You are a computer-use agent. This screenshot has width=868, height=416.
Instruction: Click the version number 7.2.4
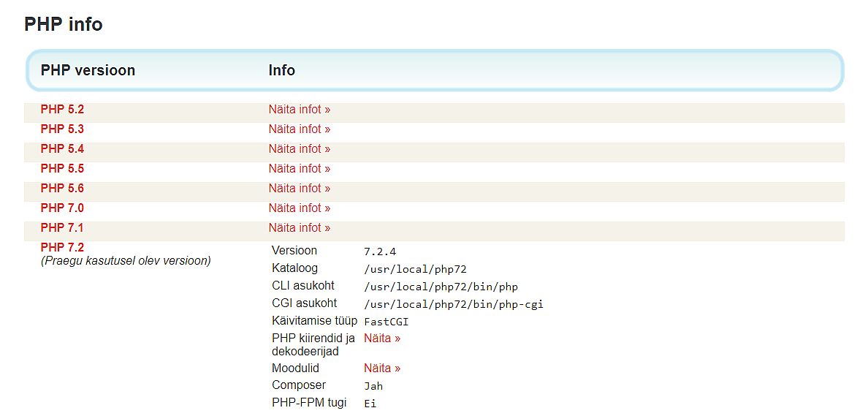(380, 252)
